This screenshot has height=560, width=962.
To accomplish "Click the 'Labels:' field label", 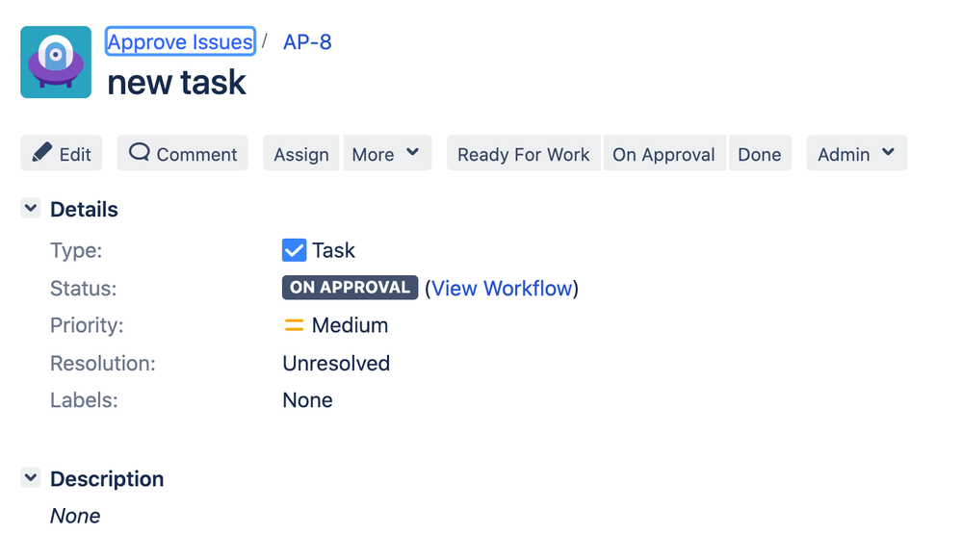I will [x=84, y=400].
